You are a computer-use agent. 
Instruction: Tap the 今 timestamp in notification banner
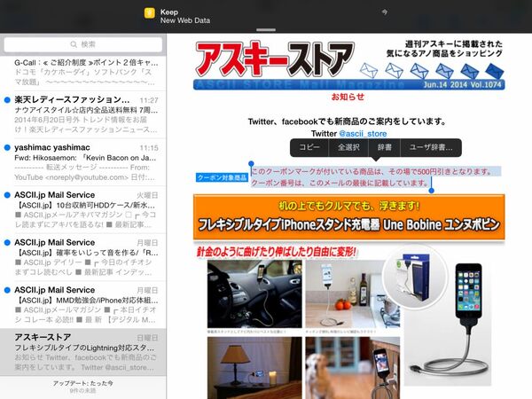(x=385, y=12)
